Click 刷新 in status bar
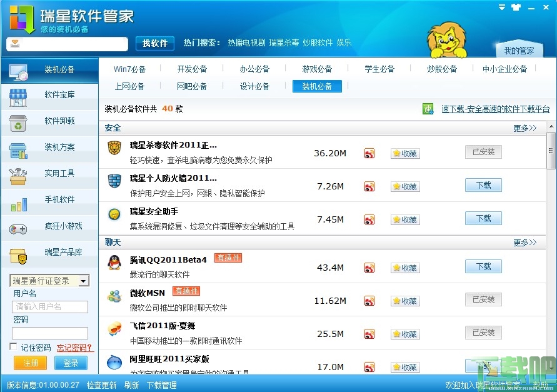This screenshot has width=557, height=392. pyautogui.click(x=132, y=385)
